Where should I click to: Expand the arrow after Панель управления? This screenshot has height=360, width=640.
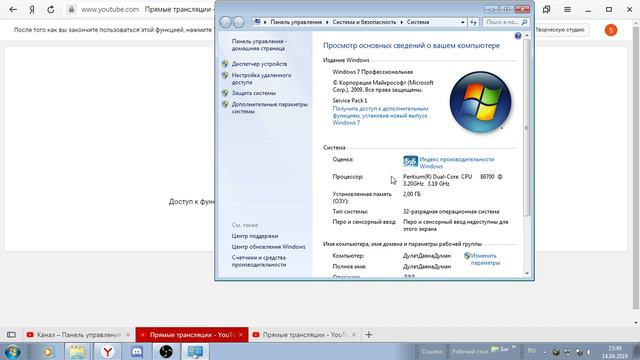click(x=327, y=22)
